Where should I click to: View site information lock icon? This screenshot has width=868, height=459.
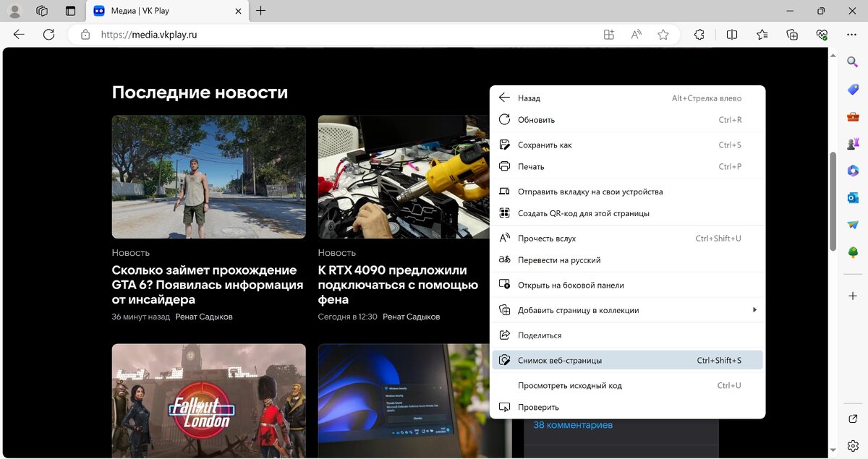pyautogui.click(x=85, y=34)
